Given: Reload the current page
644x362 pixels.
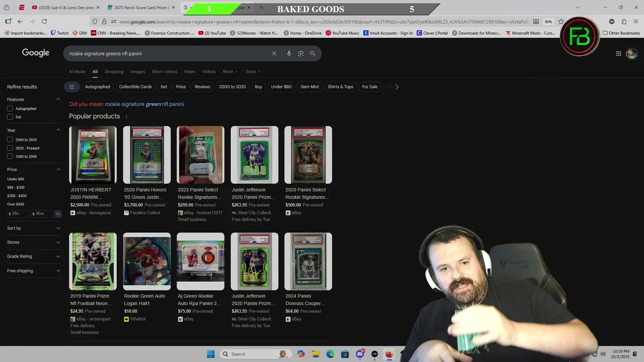Looking at the screenshot, I should [x=44, y=22].
